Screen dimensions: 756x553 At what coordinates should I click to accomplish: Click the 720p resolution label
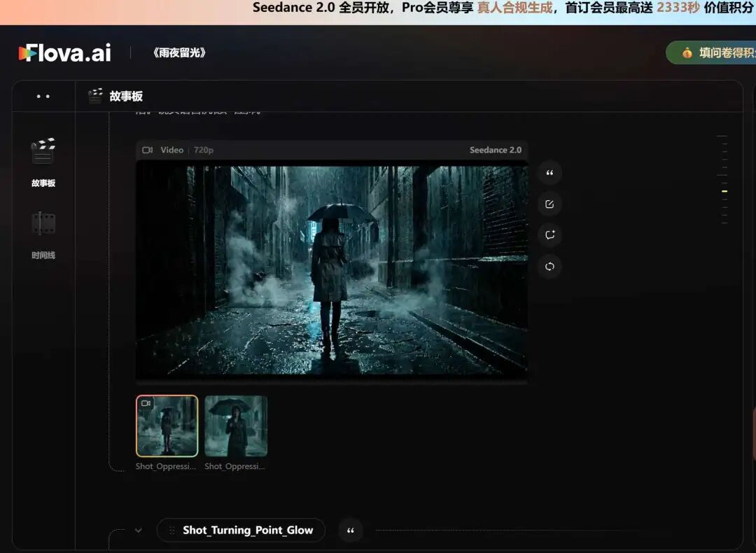[204, 150]
